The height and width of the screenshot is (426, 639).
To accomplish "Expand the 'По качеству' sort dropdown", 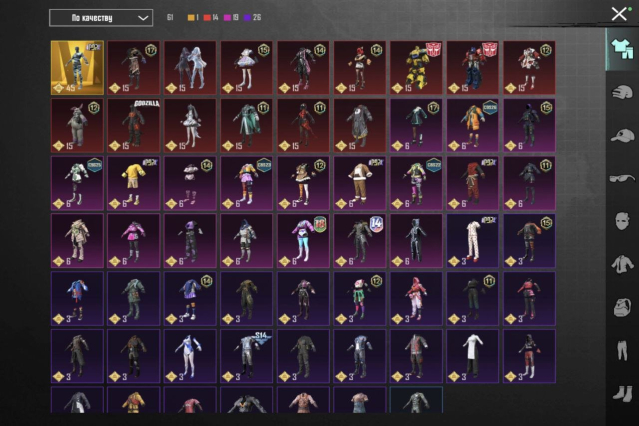I will [100, 17].
